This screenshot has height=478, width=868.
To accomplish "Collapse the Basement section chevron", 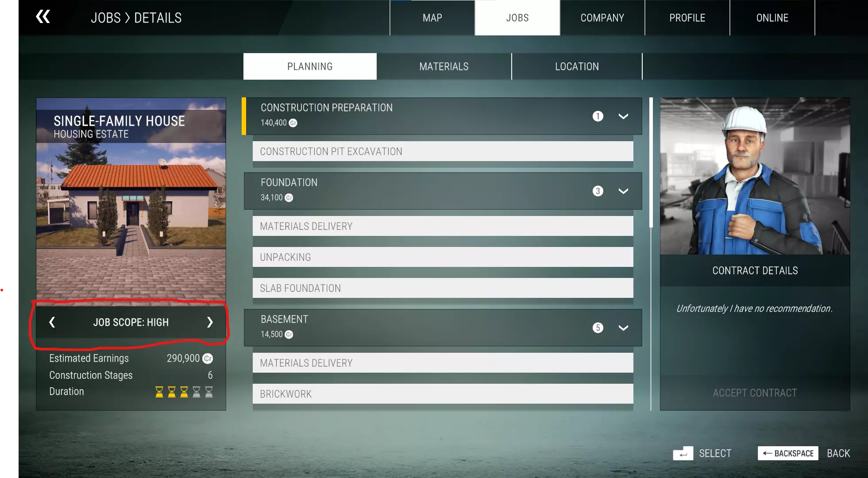I will click(623, 328).
